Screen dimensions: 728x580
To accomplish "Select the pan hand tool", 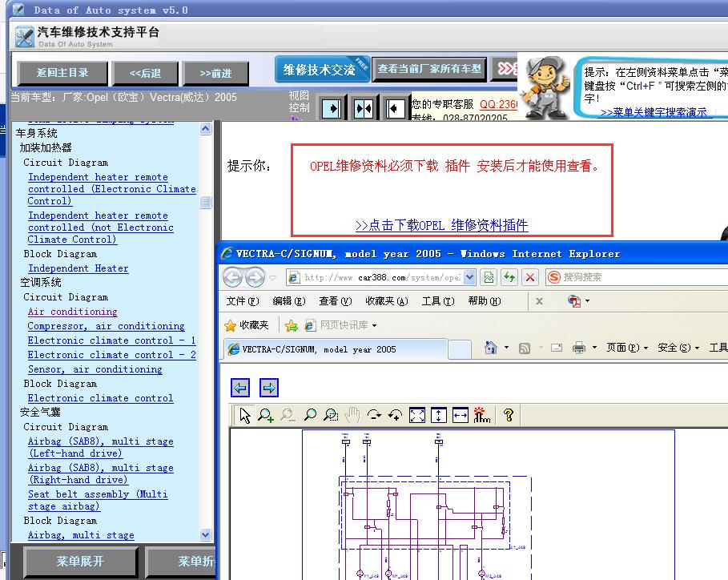I will click(x=353, y=415).
